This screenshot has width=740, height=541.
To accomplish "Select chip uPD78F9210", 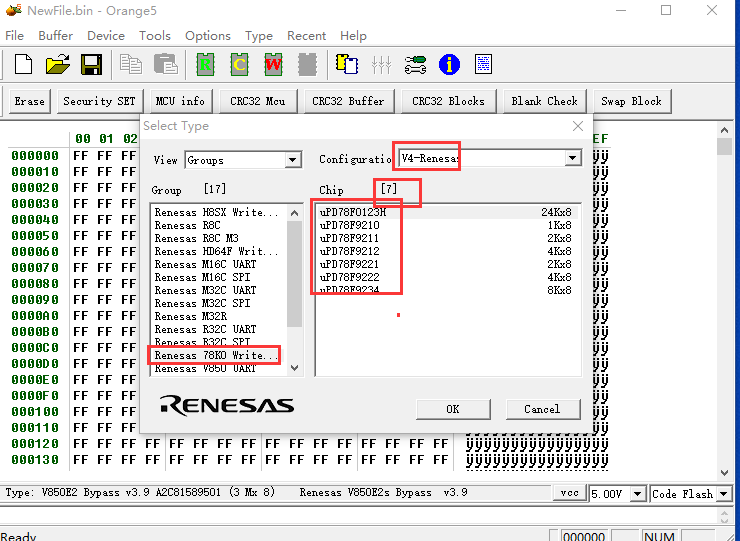I will [447, 225].
